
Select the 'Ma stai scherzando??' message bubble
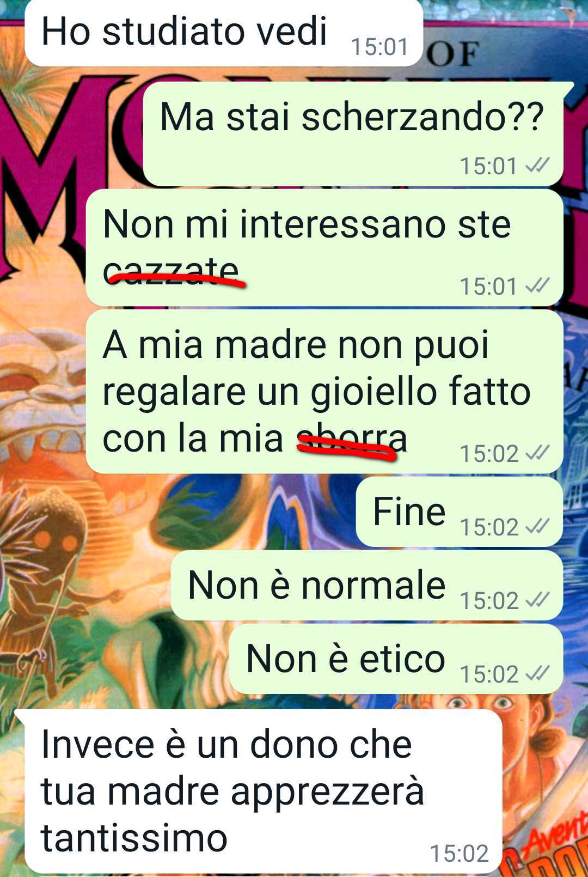coord(353,134)
